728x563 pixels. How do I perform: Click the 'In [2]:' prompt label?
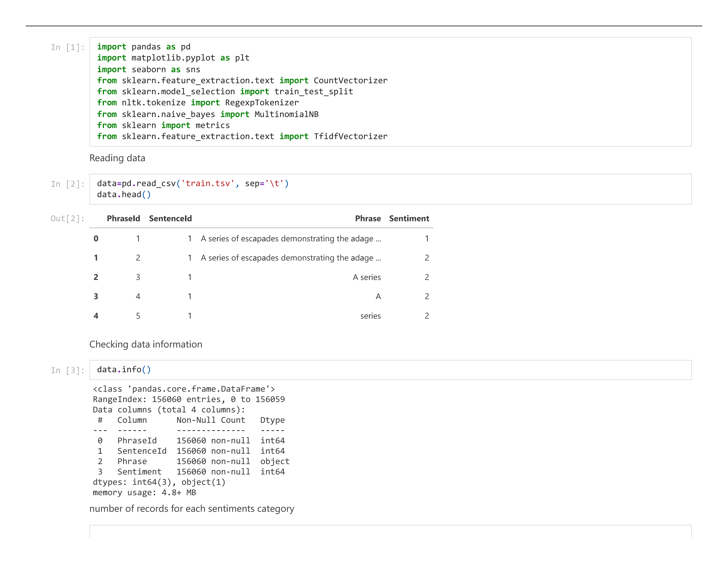pyautogui.click(x=68, y=184)
